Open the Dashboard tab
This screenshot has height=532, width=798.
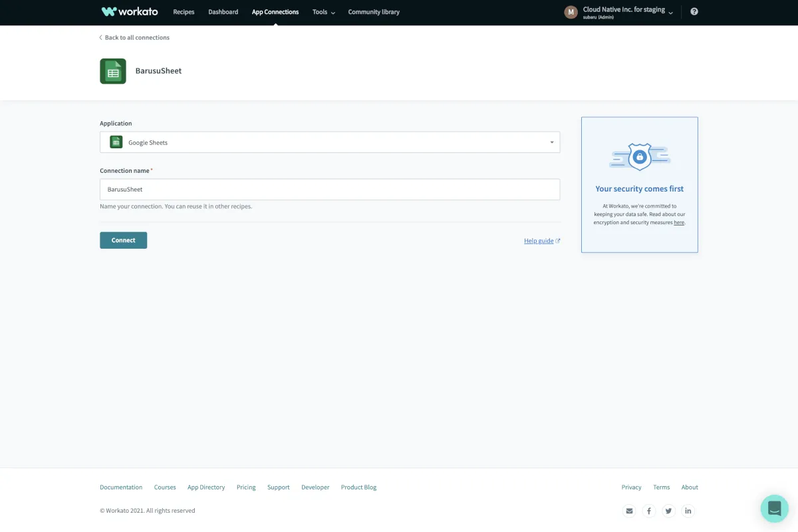pos(223,12)
